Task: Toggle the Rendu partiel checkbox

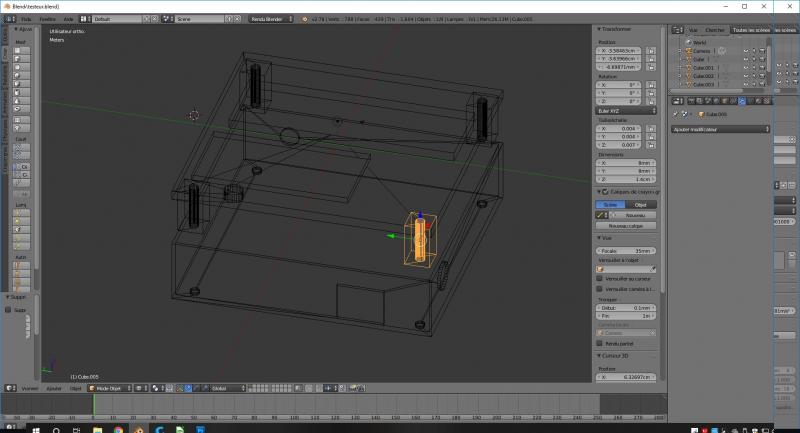Action: 599,343
